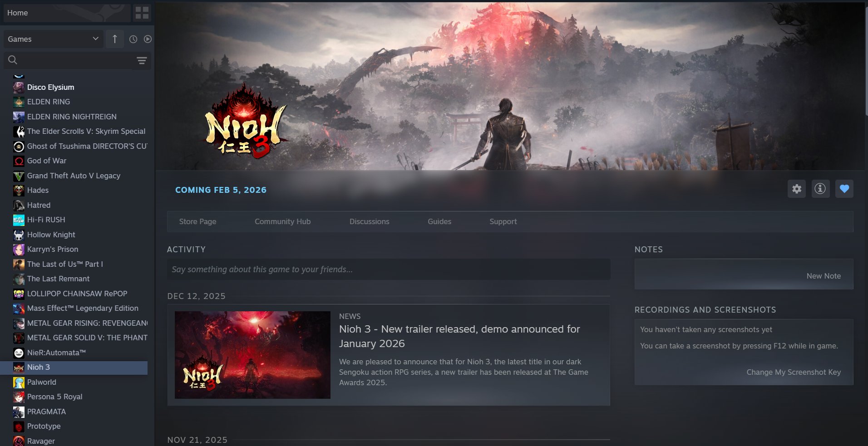Image resolution: width=868 pixels, height=446 pixels.
Task: Click the activity message input field
Action: (389, 270)
